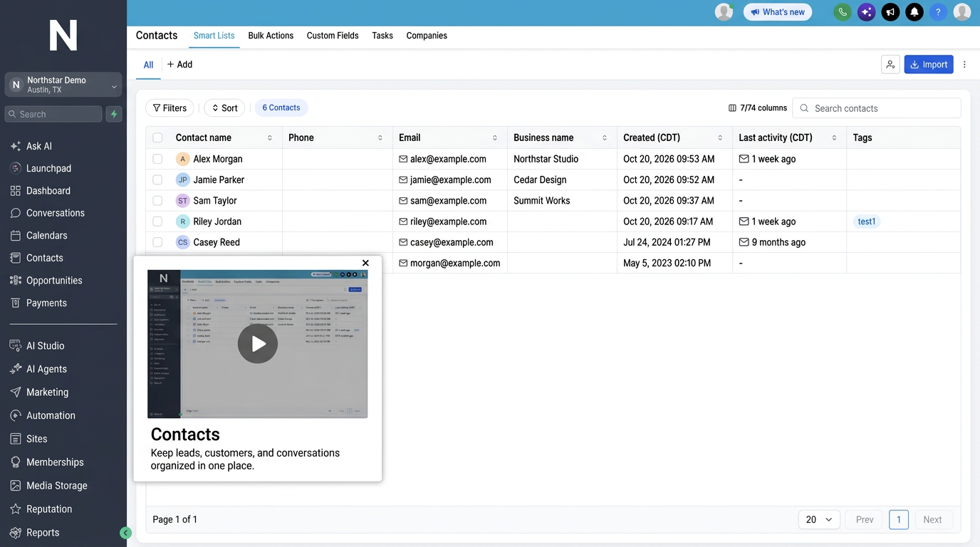The height and width of the screenshot is (547, 980).
Task: Open the three-dot more options menu
Action: tap(965, 64)
